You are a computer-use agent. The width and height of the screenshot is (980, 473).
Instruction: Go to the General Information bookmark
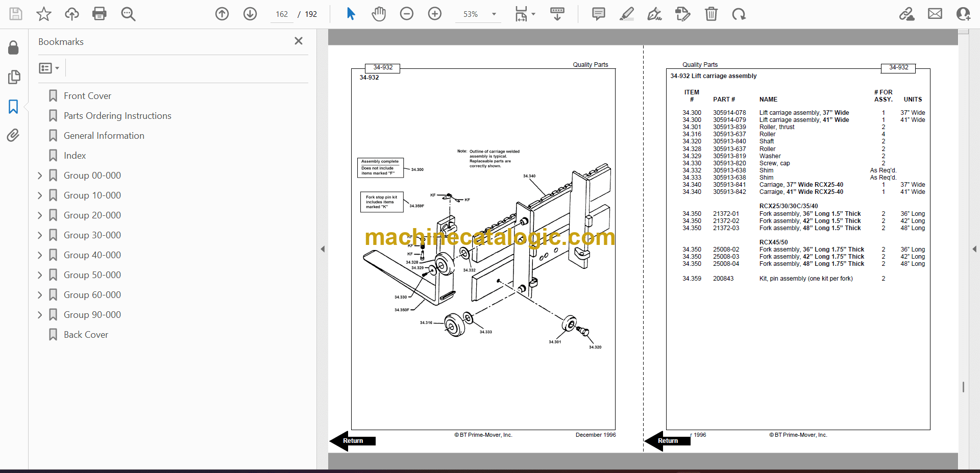click(x=104, y=136)
